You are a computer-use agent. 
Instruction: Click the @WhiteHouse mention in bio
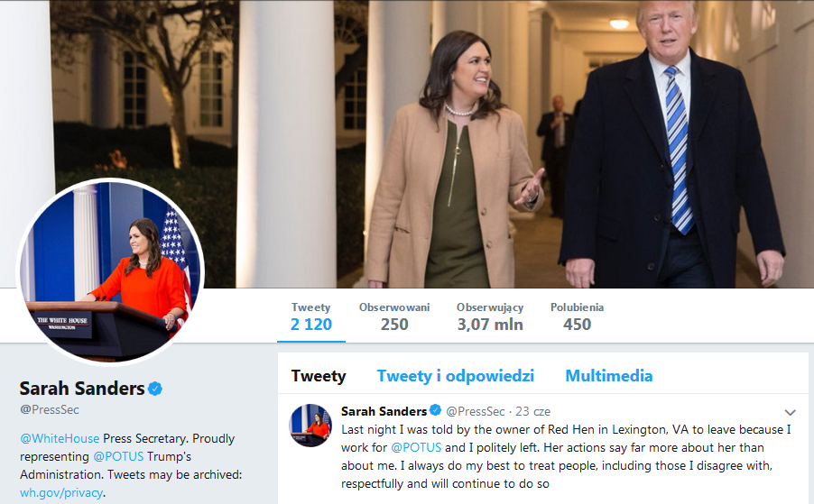click(60, 438)
